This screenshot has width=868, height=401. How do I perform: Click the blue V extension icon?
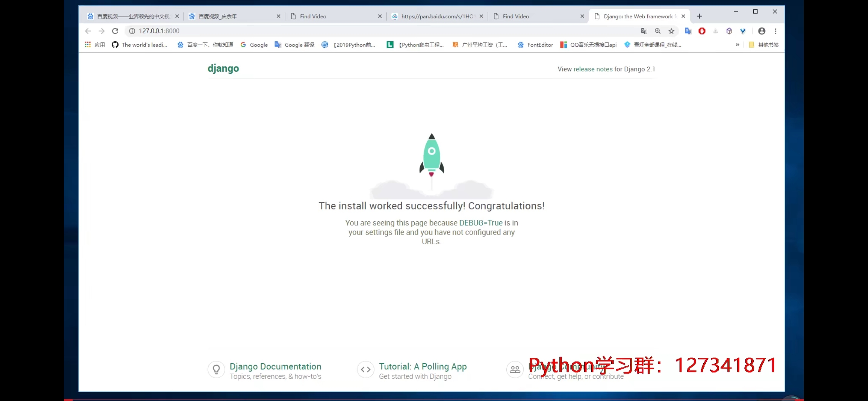point(743,31)
